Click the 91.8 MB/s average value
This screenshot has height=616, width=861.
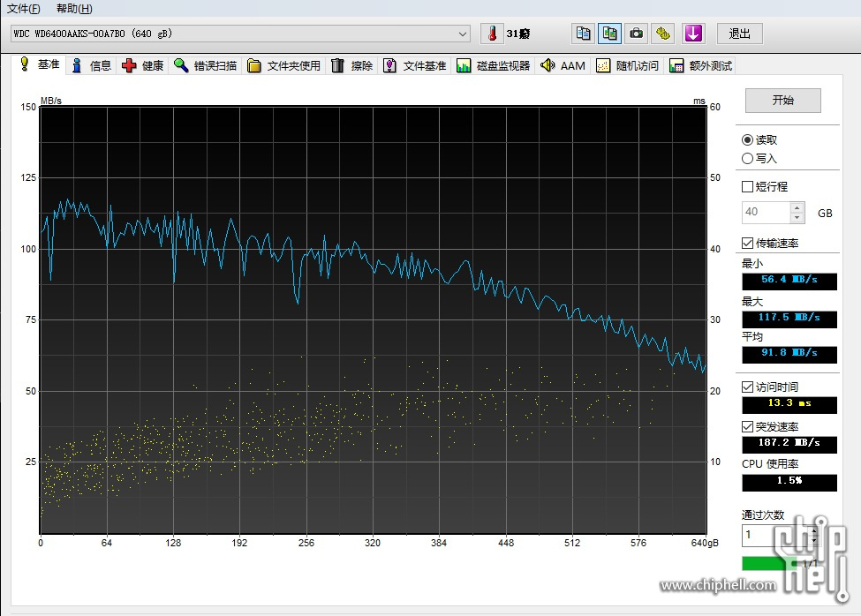pyautogui.click(x=789, y=354)
